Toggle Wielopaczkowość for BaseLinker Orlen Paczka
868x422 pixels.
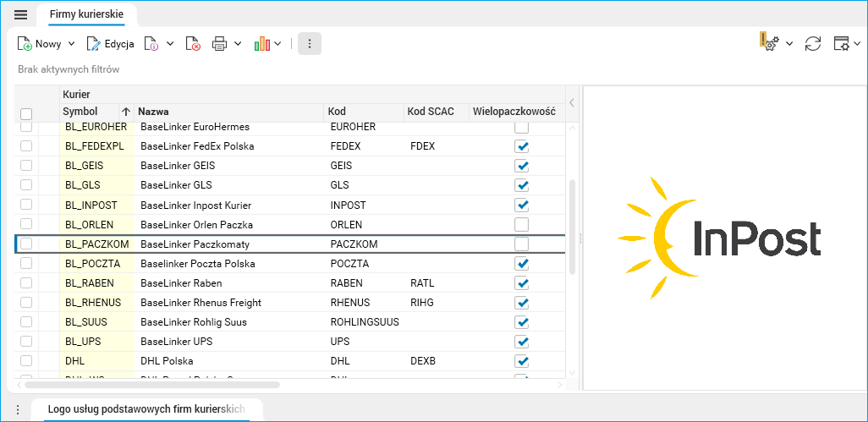point(521,225)
